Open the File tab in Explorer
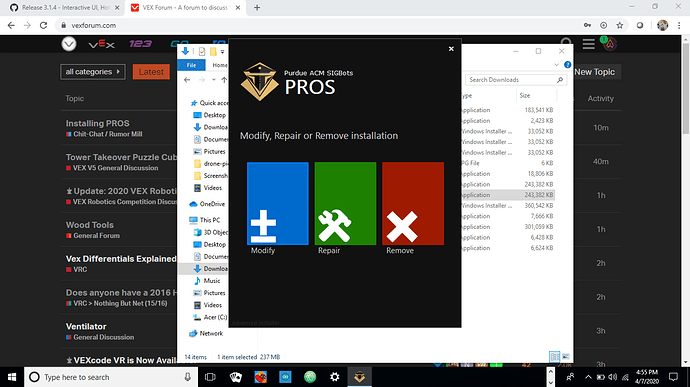This screenshot has width=690, height=387. coord(191,65)
